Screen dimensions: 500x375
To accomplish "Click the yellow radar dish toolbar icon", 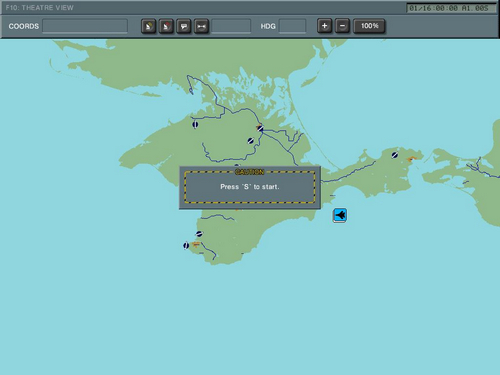I will (149, 26).
